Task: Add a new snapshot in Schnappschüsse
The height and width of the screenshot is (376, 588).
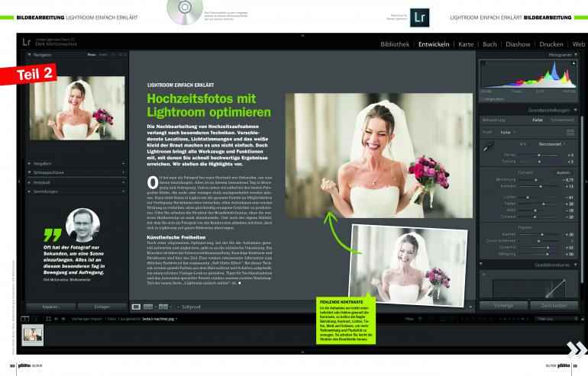Action: click(x=123, y=172)
